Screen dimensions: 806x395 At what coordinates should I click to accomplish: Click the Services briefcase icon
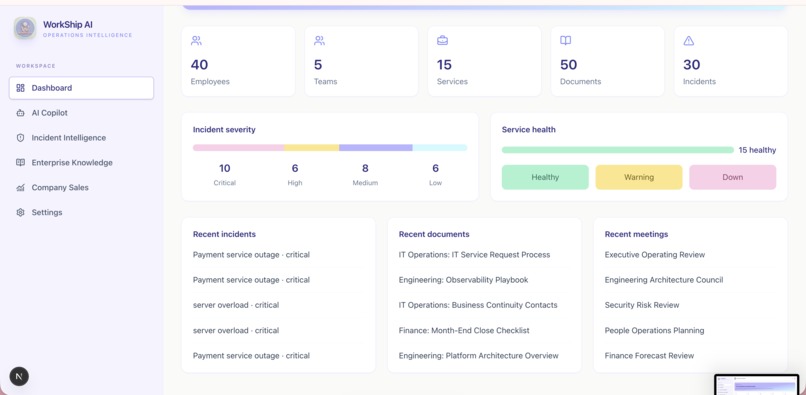click(x=442, y=41)
